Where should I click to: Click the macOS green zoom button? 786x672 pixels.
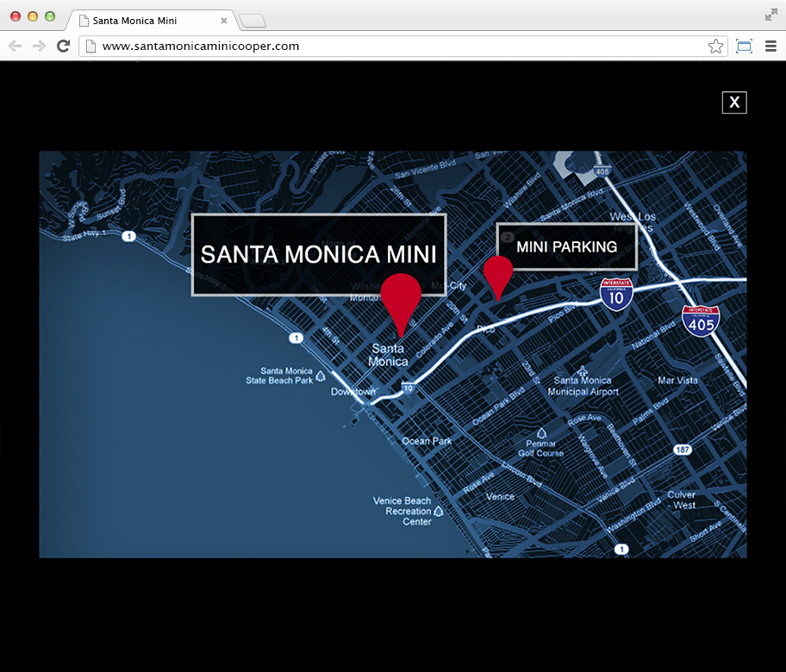tap(50, 16)
